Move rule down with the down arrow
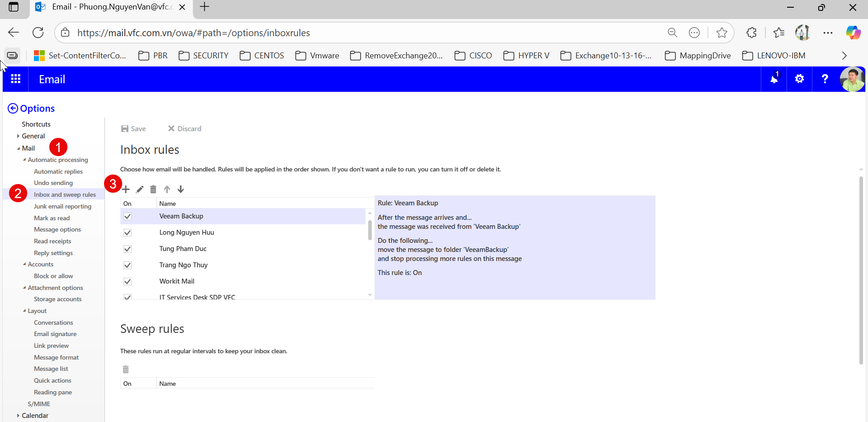The image size is (868, 422). point(180,190)
